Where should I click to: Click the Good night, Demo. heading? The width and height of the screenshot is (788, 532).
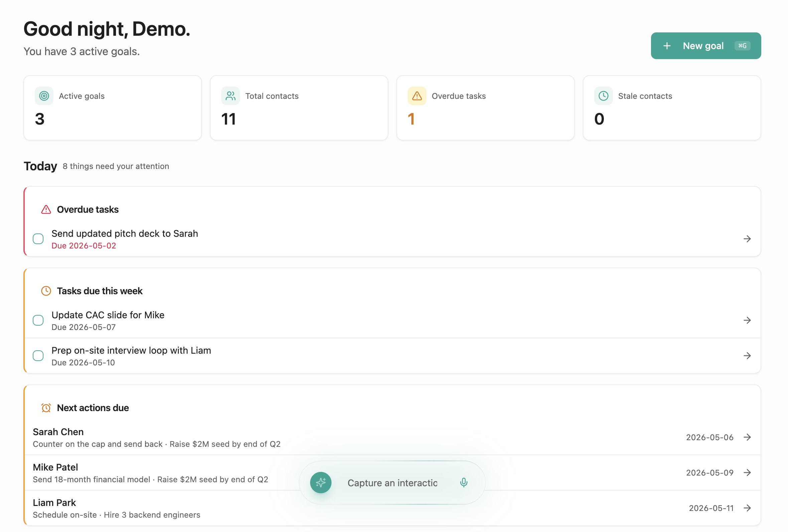pyautogui.click(x=107, y=29)
